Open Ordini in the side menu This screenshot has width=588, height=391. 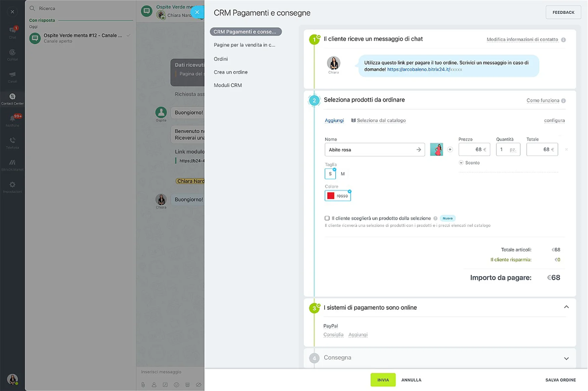(x=221, y=59)
